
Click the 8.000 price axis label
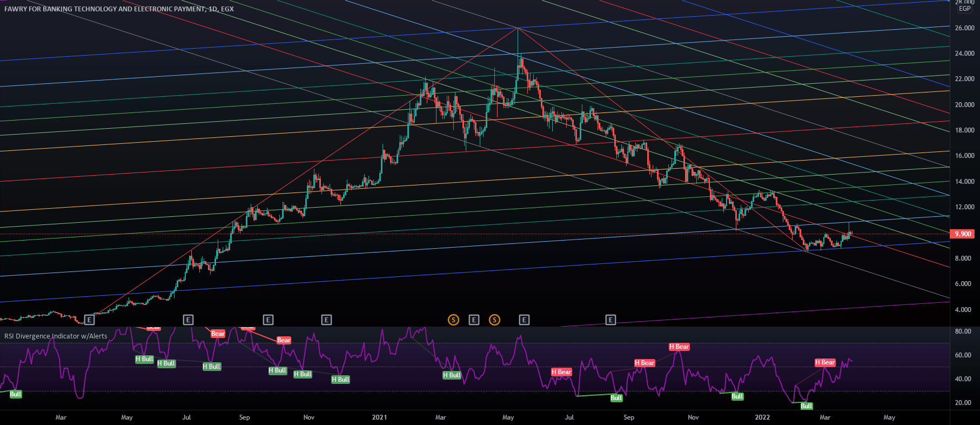[963, 258]
